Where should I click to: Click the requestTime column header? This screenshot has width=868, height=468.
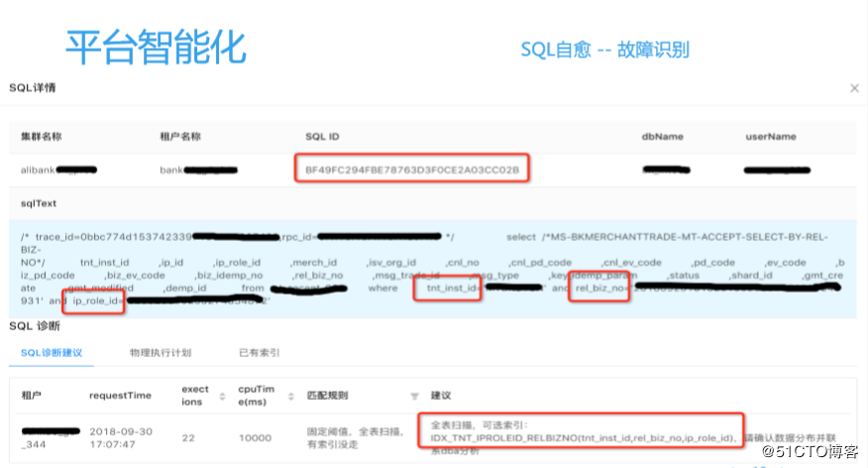click(120, 396)
